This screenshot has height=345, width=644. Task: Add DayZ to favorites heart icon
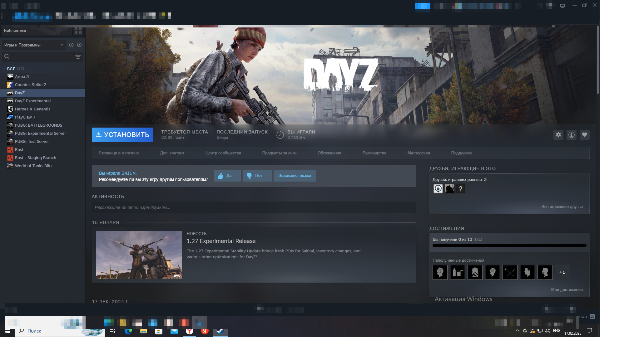(585, 135)
